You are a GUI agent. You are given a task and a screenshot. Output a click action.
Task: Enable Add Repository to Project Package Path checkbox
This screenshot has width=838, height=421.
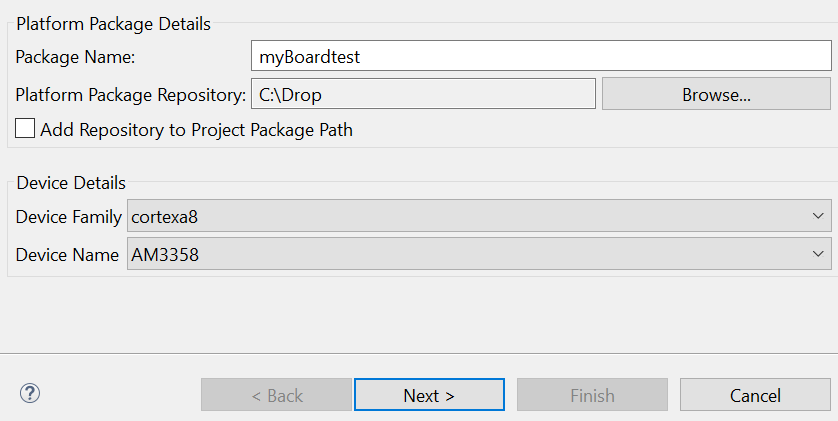pyautogui.click(x=25, y=129)
